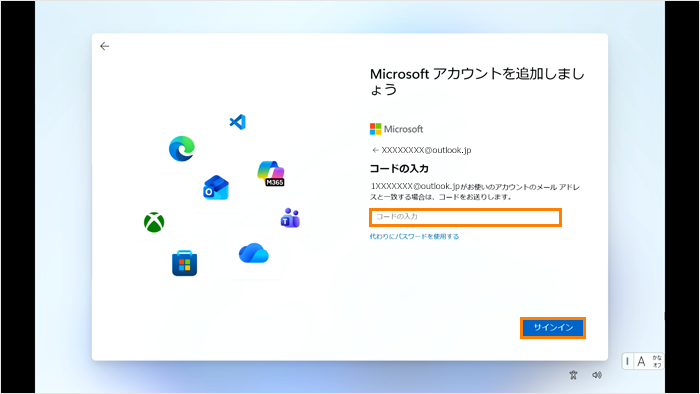700x394 pixels.
Task: Click the Outlook icon
Action: [216, 187]
